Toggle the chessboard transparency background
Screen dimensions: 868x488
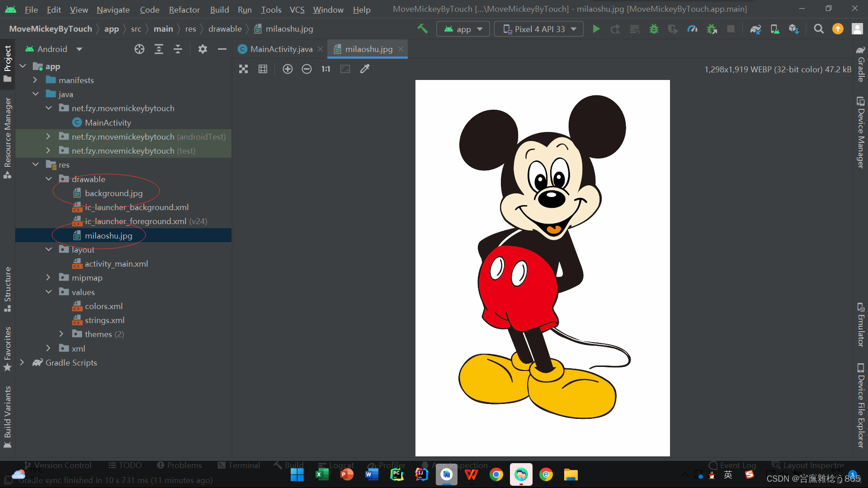244,69
